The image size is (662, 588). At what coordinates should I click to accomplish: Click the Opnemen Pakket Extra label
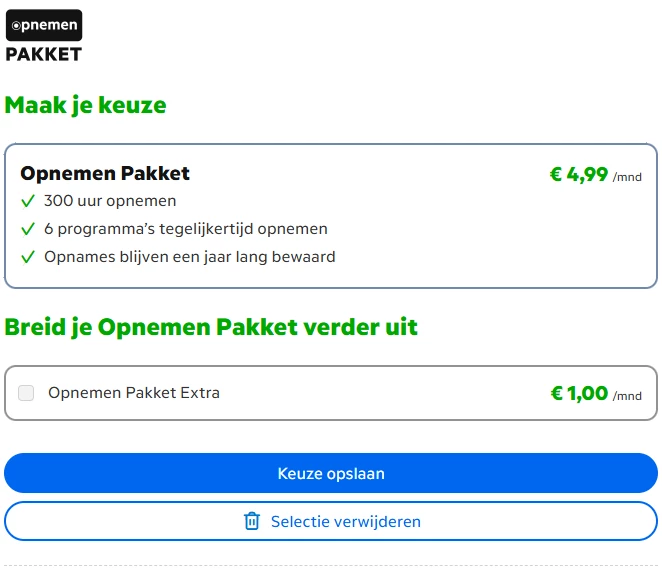tap(134, 393)
